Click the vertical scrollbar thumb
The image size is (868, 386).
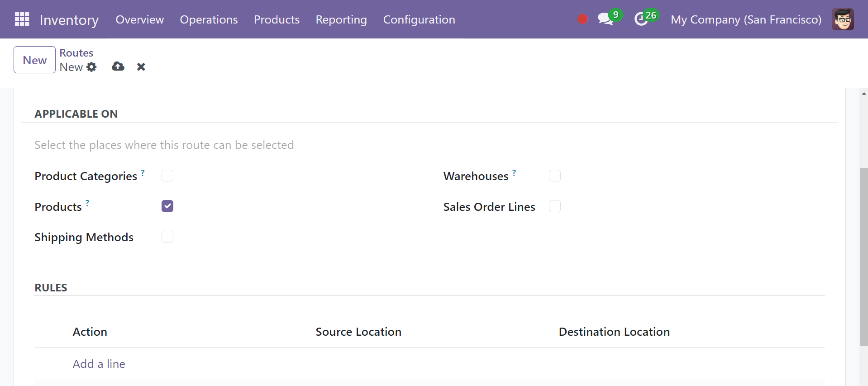(x=864, y=257)
